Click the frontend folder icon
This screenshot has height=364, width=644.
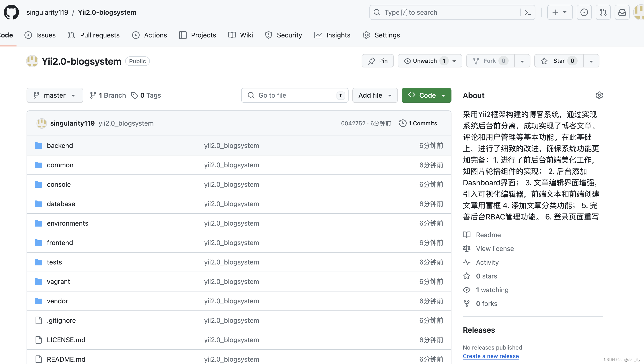[x=38, y=243]
